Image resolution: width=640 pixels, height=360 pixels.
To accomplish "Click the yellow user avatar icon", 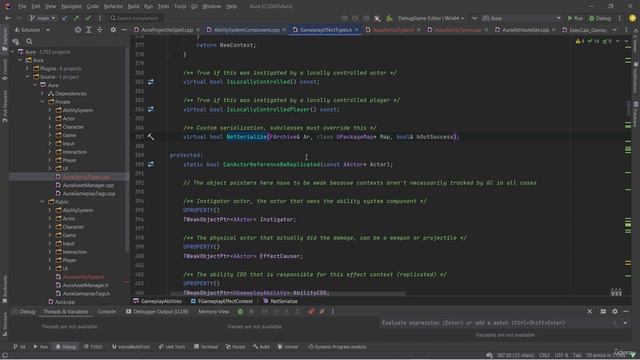I will [632, 18].
